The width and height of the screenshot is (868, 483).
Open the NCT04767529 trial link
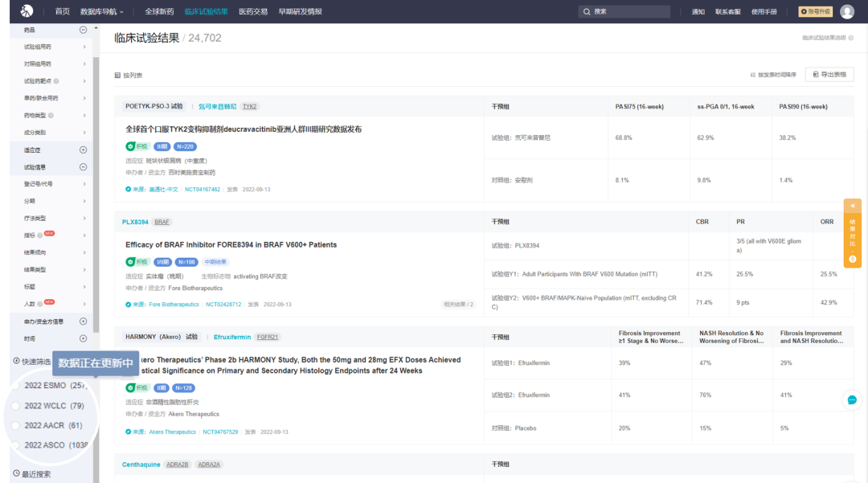pos(220,432)
